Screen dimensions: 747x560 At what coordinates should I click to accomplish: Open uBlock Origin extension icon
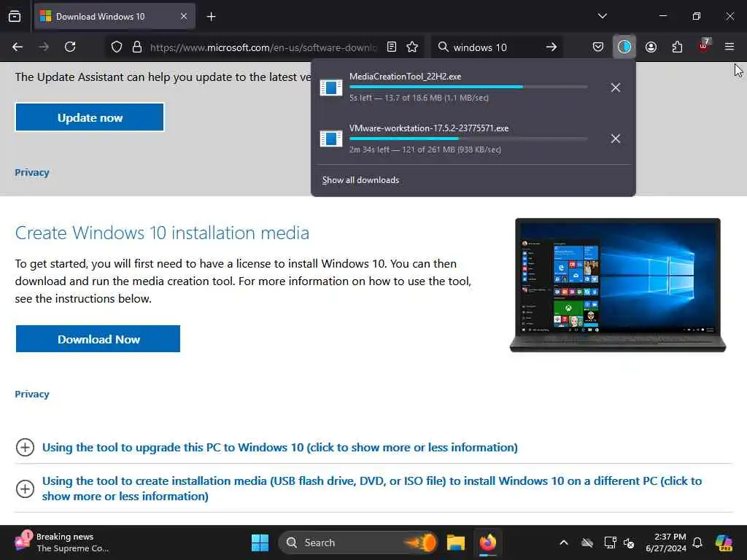click(x=704, y=46)
